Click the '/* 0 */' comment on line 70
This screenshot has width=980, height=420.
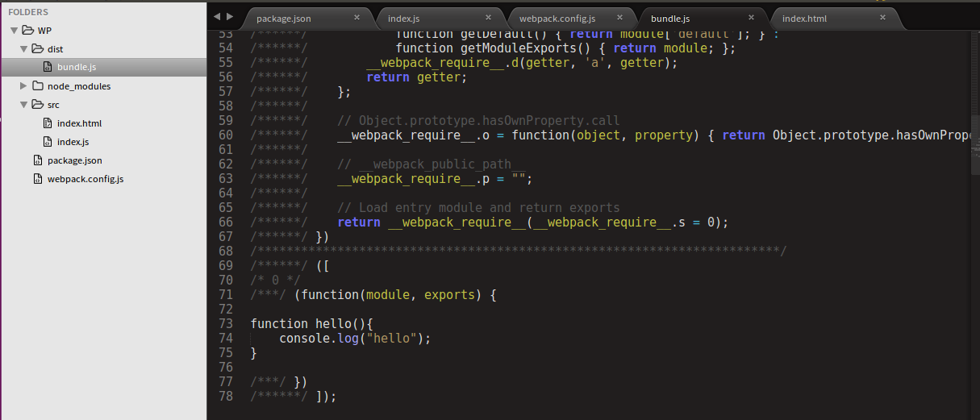pos(276,280)
